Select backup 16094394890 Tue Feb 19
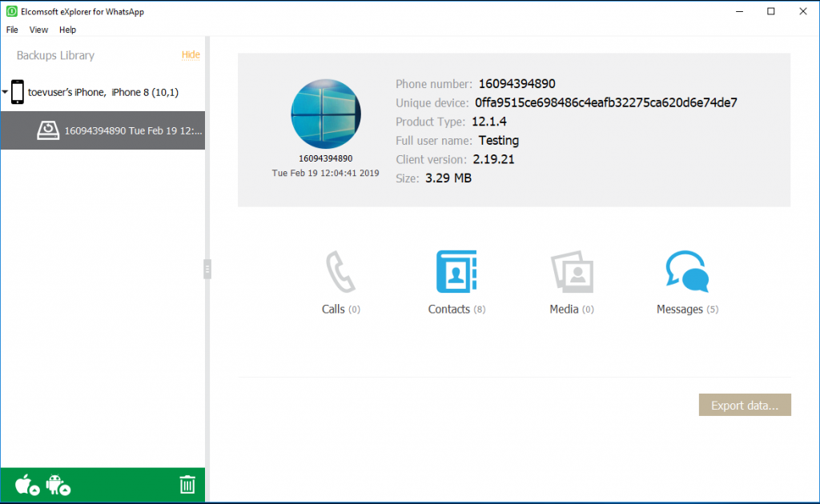820x504 pixels. click(116, 130)
